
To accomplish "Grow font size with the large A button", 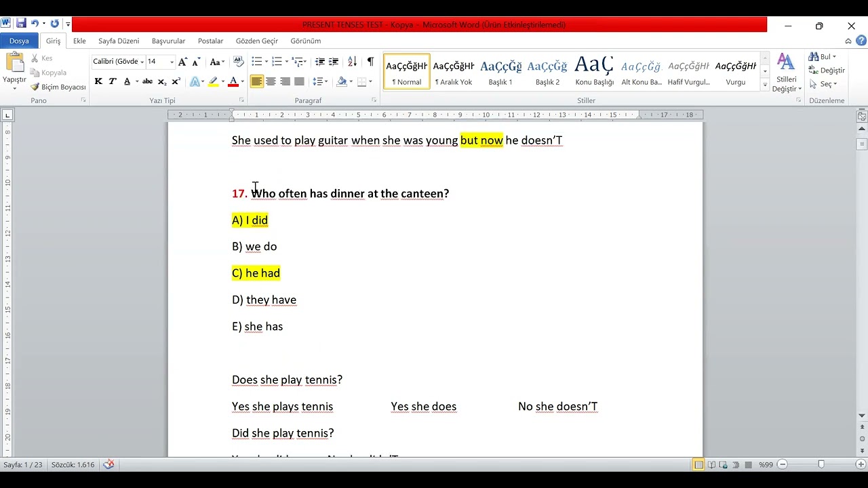I will [182, 62].
